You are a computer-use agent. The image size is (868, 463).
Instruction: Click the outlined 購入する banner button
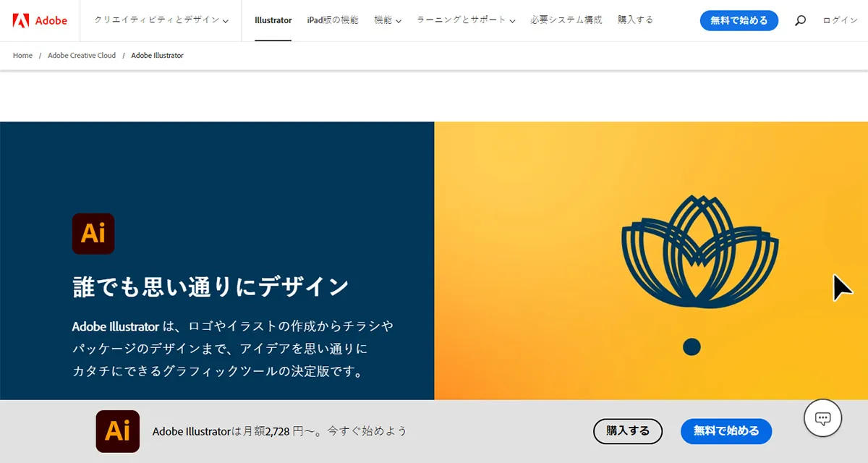[628, 431]
